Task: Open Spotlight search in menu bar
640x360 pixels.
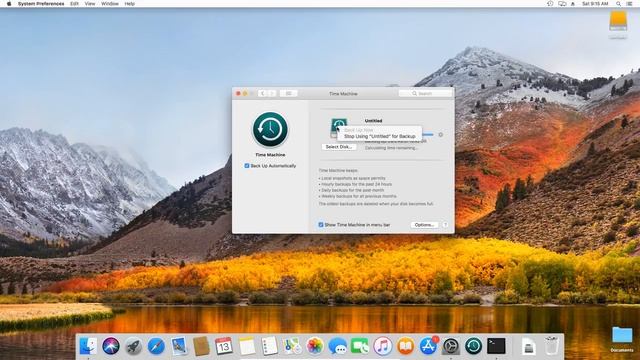Action: (618, 4)
